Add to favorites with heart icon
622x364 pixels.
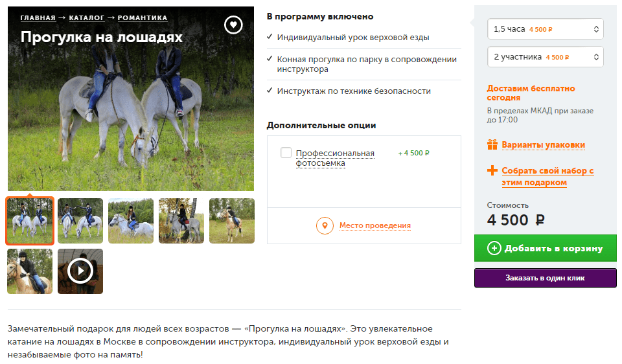point(233,25)
